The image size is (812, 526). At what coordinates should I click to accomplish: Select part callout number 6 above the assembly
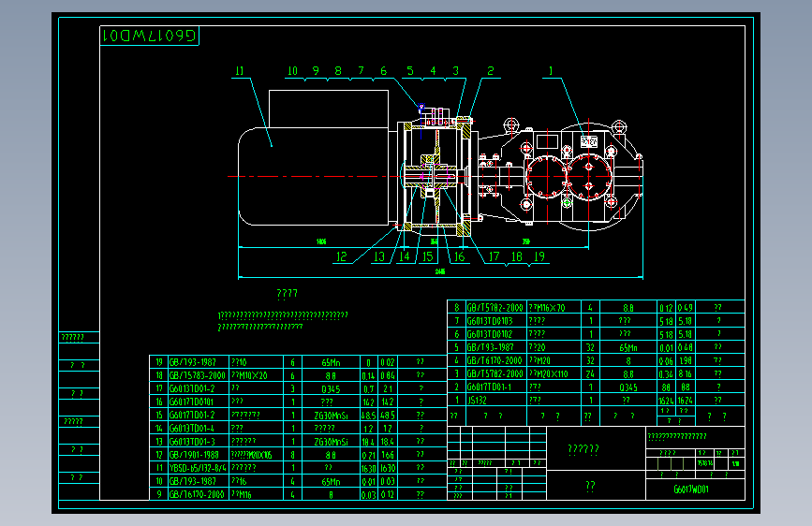pos(384,70)
